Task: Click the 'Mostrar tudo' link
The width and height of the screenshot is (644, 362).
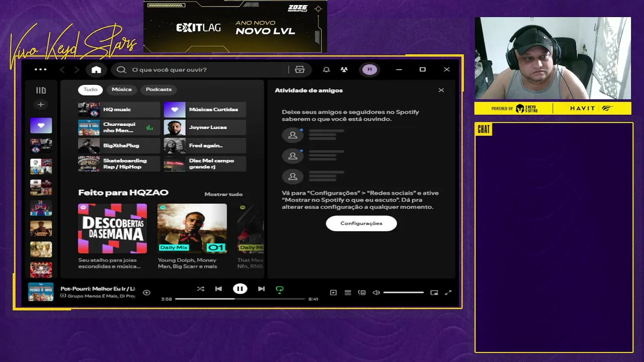Action: (x=223, y=194)
